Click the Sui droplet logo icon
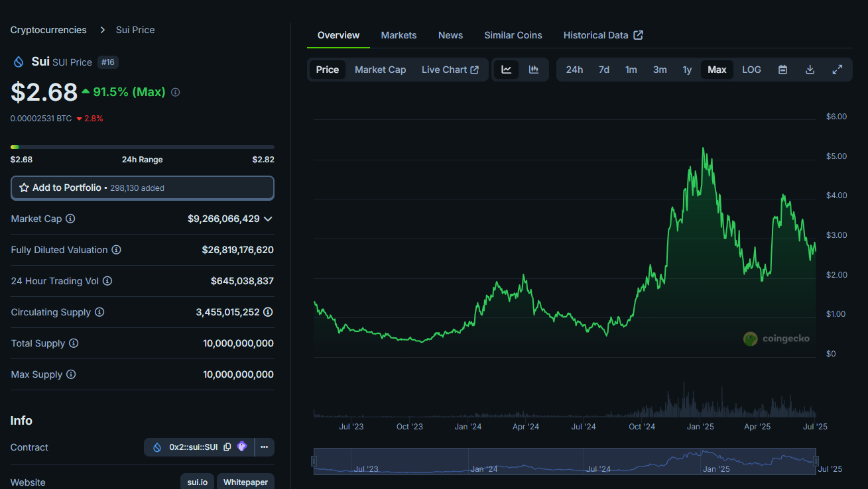Screen dimensions: 868x489 [19, 62]
